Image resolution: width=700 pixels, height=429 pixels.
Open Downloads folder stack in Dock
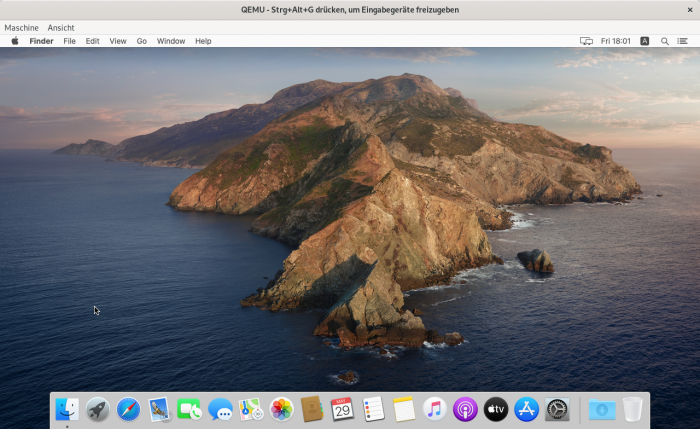[x=602, y=409]
